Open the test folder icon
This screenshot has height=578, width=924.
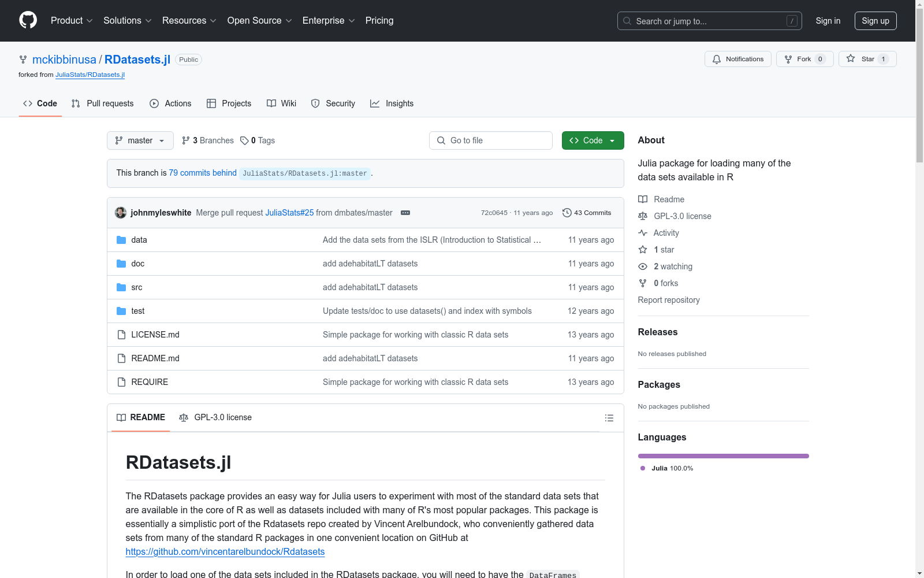click(121, 311)
